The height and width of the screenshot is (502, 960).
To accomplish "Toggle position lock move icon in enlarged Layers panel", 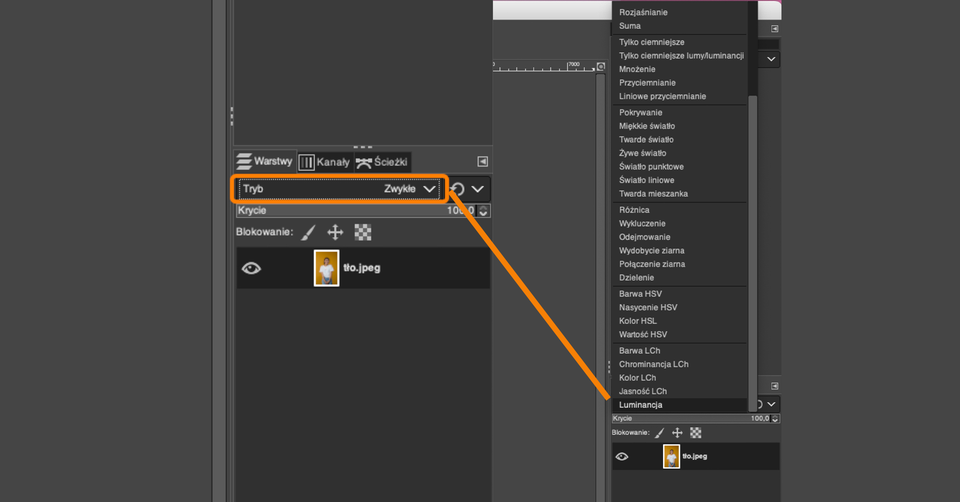I will [x=335, y=232].
